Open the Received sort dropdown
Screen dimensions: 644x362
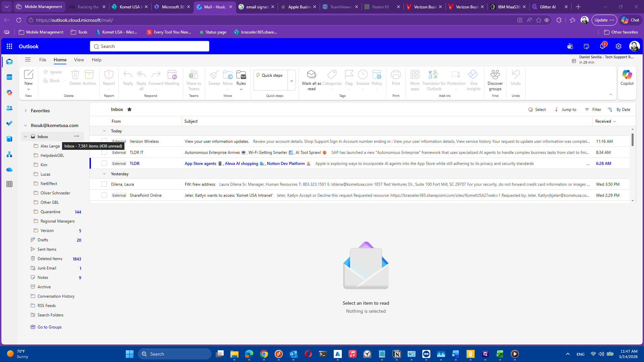pyautogui.click(x=605, y=121)
